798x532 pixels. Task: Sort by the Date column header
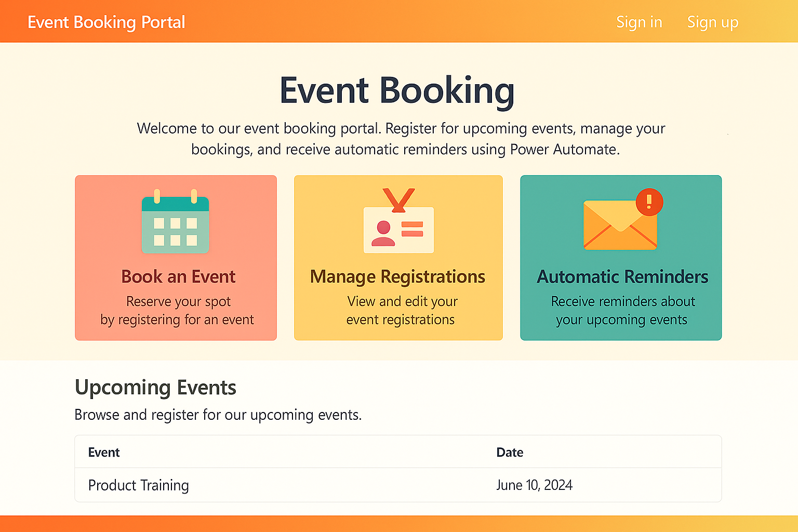(x=510, y=453)
